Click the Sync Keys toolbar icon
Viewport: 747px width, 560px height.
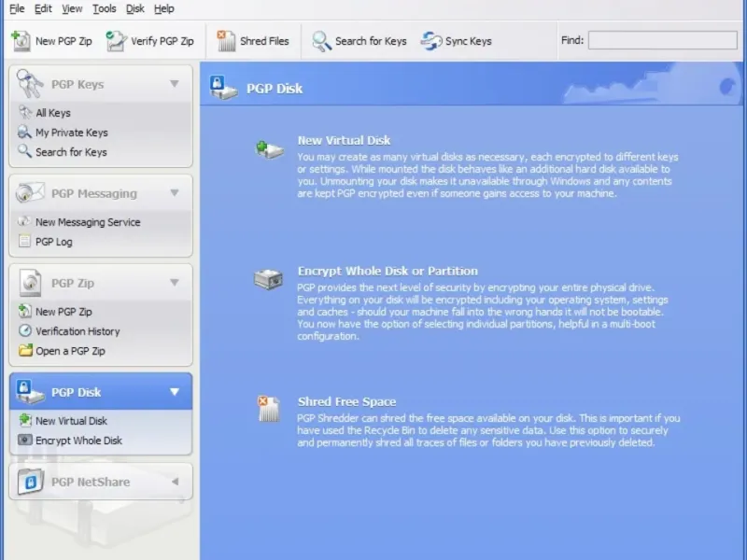tap(431, 41)
